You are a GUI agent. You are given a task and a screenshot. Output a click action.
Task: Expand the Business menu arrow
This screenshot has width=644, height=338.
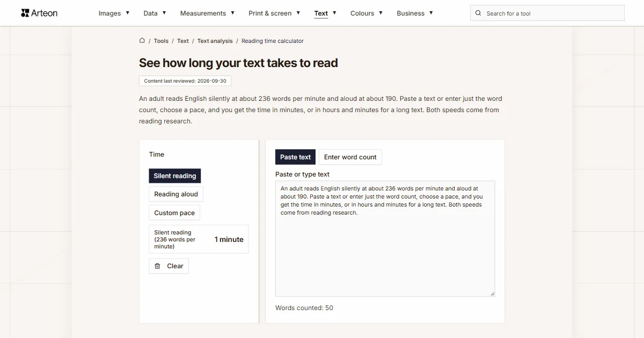pyautogui.click(x=431, y=12)
